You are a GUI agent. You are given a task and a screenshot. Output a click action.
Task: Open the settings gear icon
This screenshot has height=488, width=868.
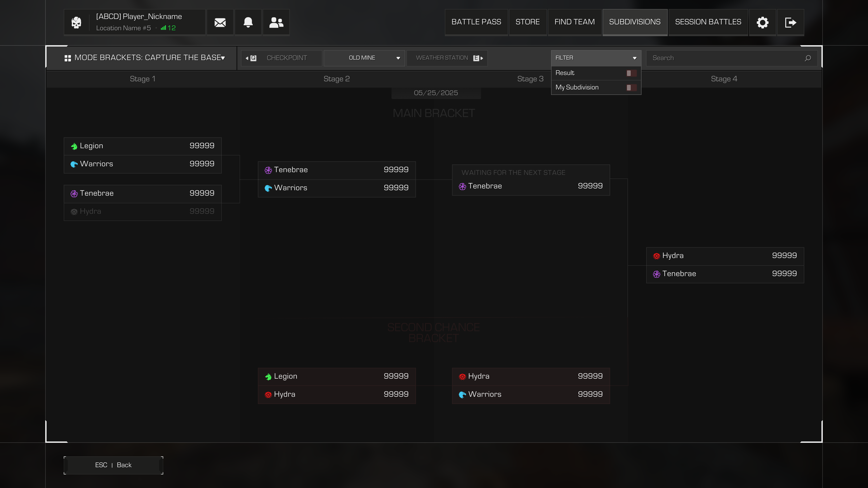(762, 23)
